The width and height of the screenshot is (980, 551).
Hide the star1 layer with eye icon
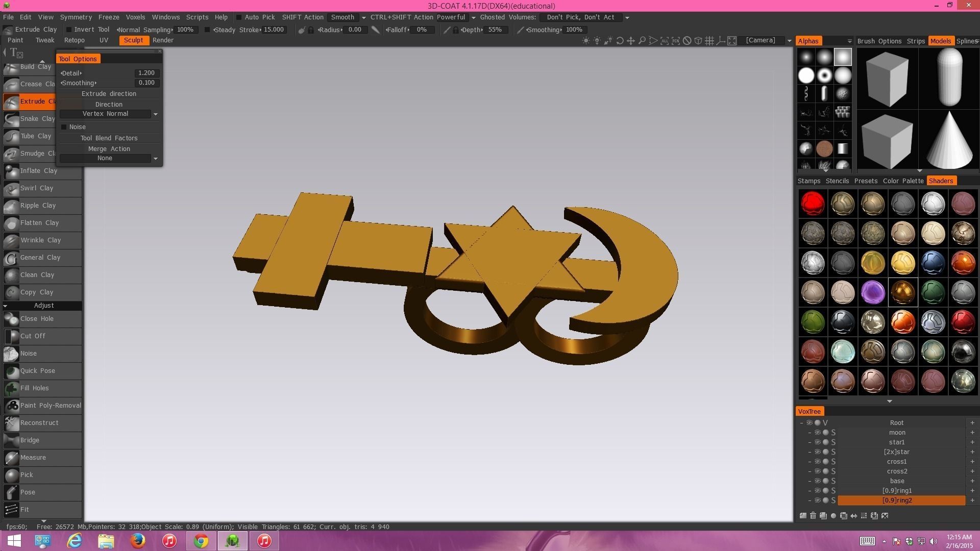817,442
